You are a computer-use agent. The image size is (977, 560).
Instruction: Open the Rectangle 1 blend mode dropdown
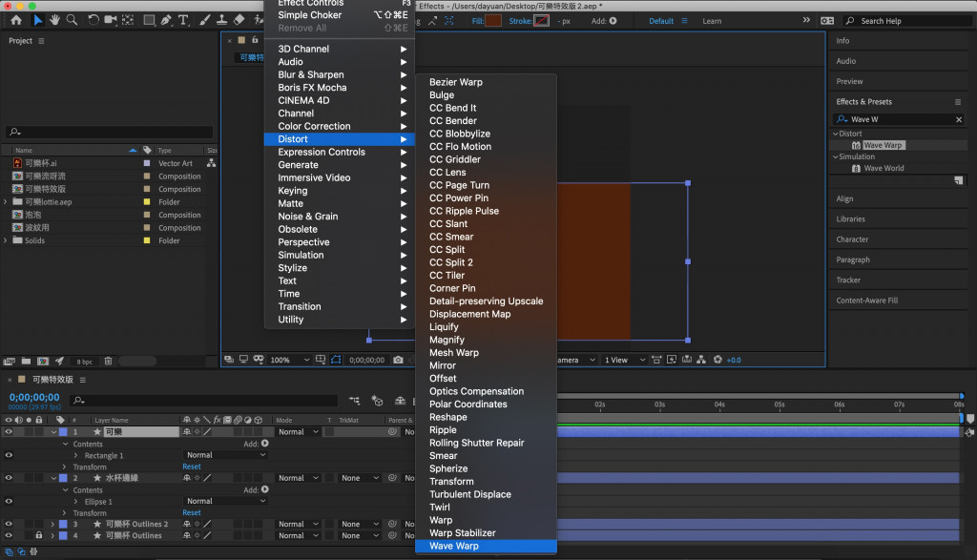(x=226, y=455)
